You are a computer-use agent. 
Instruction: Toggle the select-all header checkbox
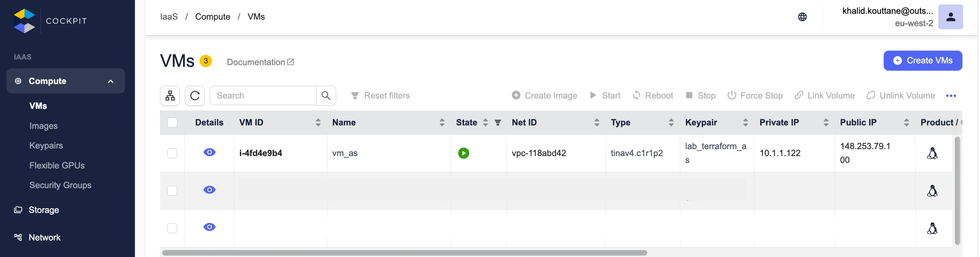(x=172, y=123)
